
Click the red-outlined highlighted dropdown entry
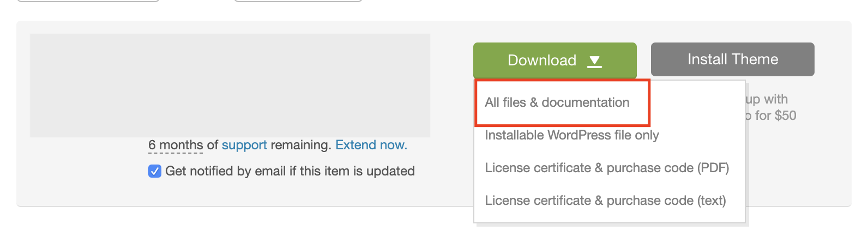(x=562, y=102)
